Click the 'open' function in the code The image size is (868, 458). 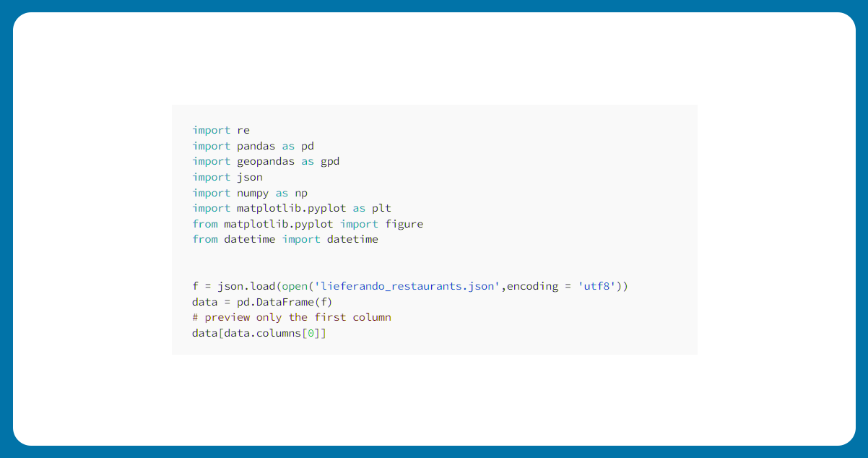click(x=295, y=286)
